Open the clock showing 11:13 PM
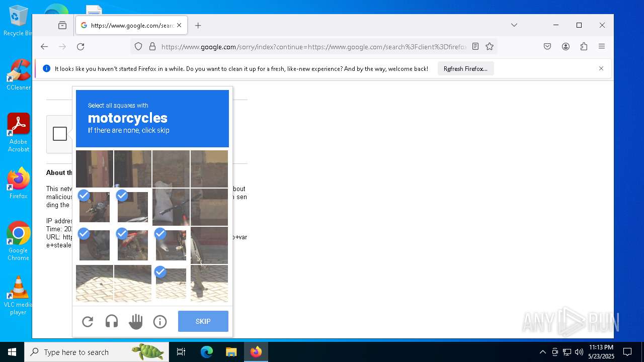Image resolution: width=644 pixels, height=362 pixels. (x=601, y=352)
